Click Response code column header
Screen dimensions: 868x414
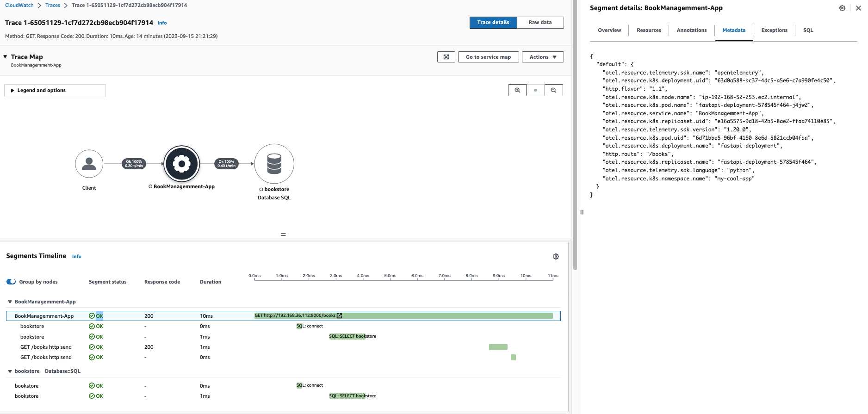coord(162,282)
